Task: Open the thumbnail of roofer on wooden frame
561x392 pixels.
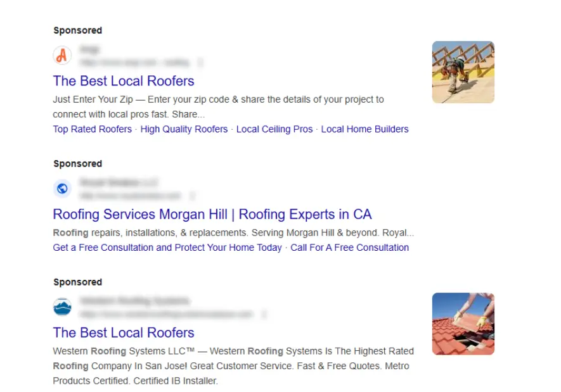Action: pos(463,72)
